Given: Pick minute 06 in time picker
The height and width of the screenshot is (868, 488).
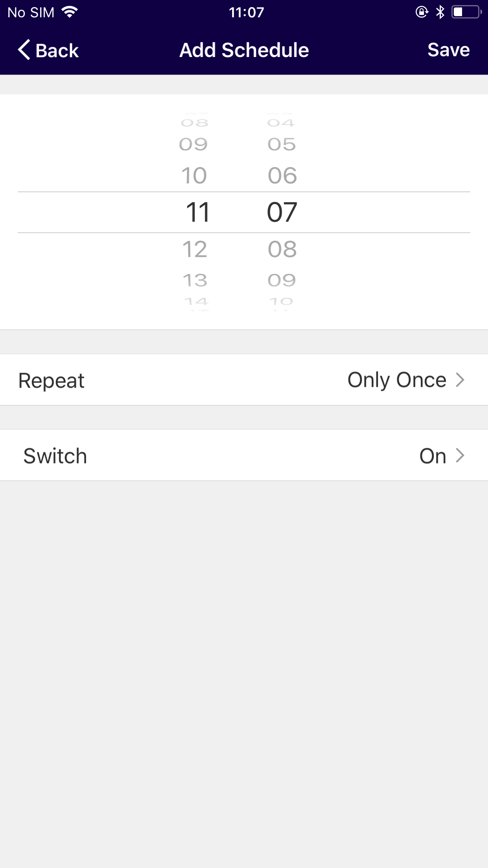Looking at the screenshot, I should 282,175.
